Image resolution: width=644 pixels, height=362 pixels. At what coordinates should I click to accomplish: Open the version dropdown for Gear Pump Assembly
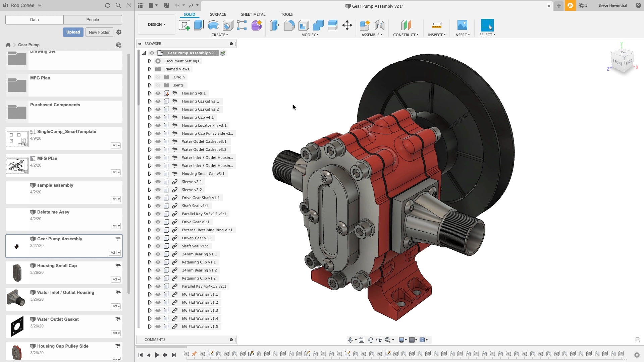pos(115,253)
